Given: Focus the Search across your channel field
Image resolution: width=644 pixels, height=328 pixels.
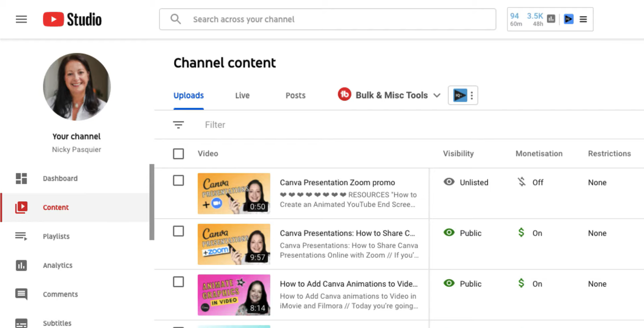Looking at the screenshot, I should 328,19.
